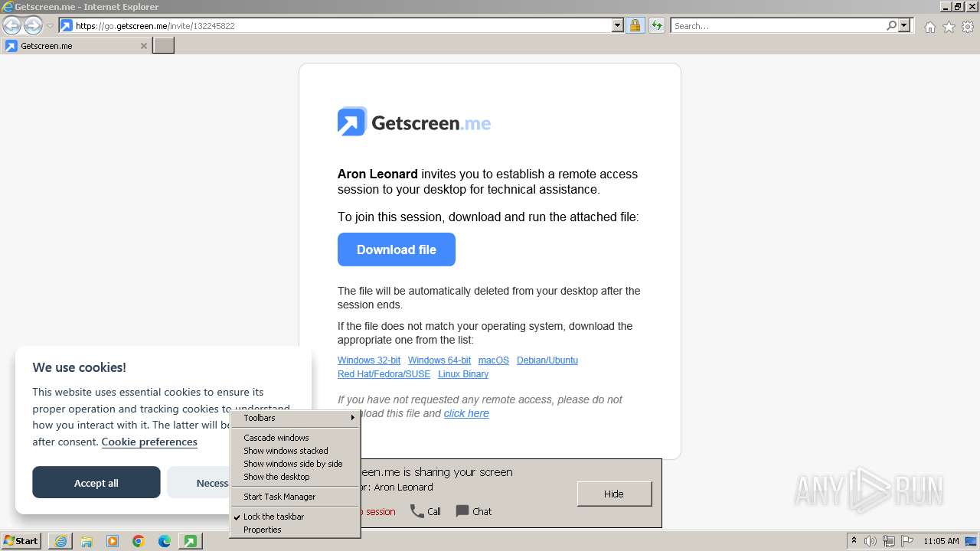Open the Windows 64-bit download link
Screen dimensions: 980x551
439,360
